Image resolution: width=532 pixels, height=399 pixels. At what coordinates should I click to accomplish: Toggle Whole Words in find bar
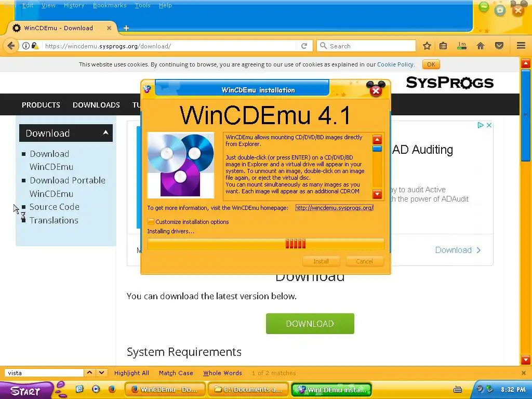click(x=222, y=373)
